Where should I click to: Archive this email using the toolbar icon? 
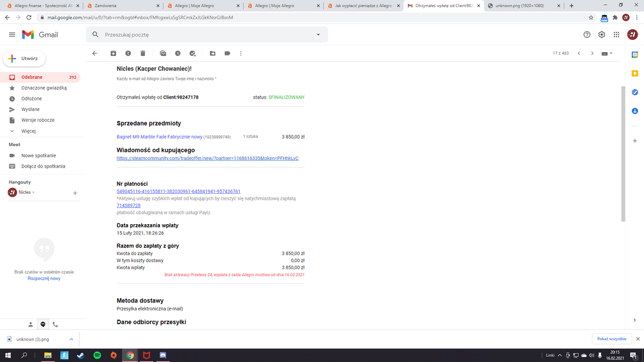[x=113, y=53]
